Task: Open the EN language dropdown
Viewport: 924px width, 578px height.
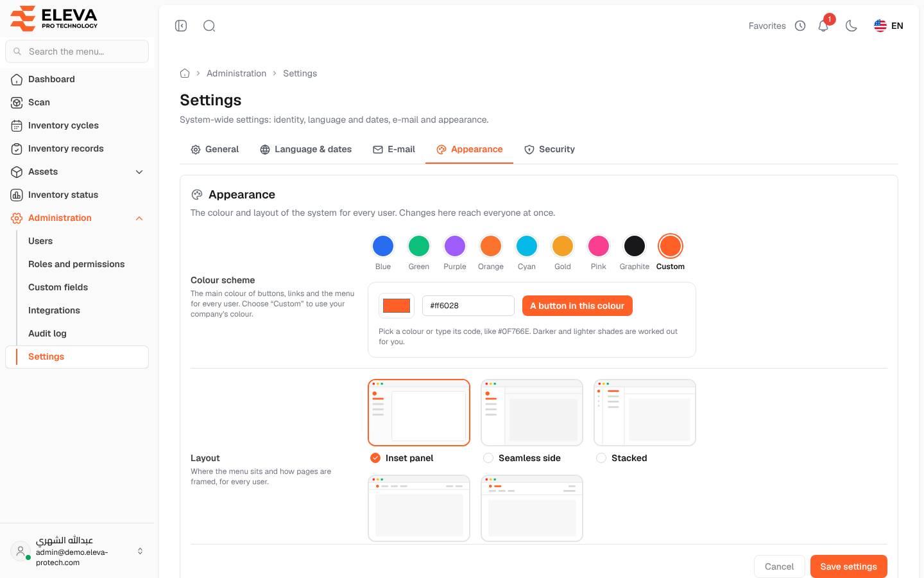Action: pos(889,26)
